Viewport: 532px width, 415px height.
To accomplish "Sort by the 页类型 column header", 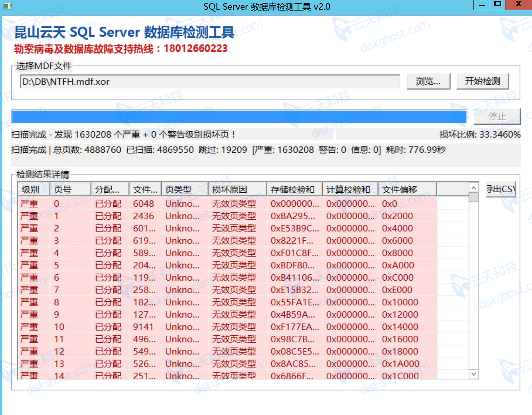I will click(185, 190).
